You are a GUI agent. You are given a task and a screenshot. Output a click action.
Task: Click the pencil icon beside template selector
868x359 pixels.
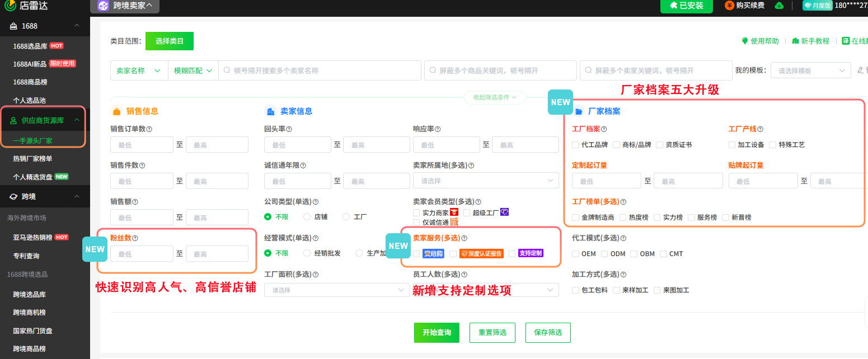(x=860, y=70)
